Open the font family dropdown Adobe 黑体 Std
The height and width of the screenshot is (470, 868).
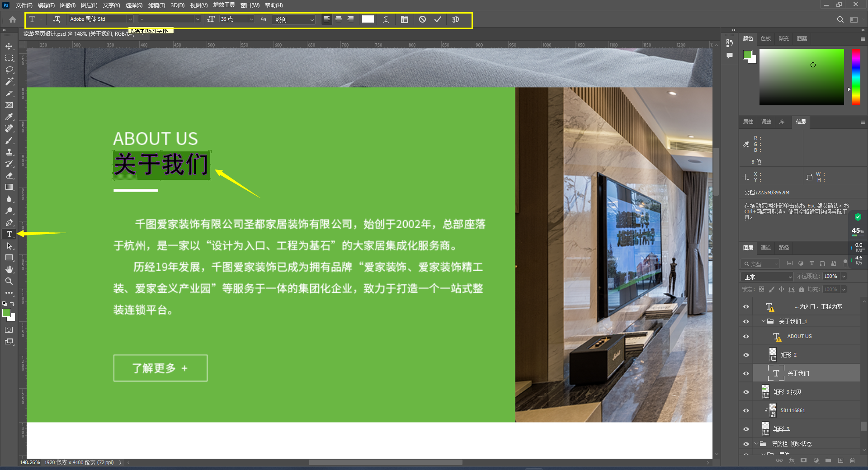[x=130, y=19]
